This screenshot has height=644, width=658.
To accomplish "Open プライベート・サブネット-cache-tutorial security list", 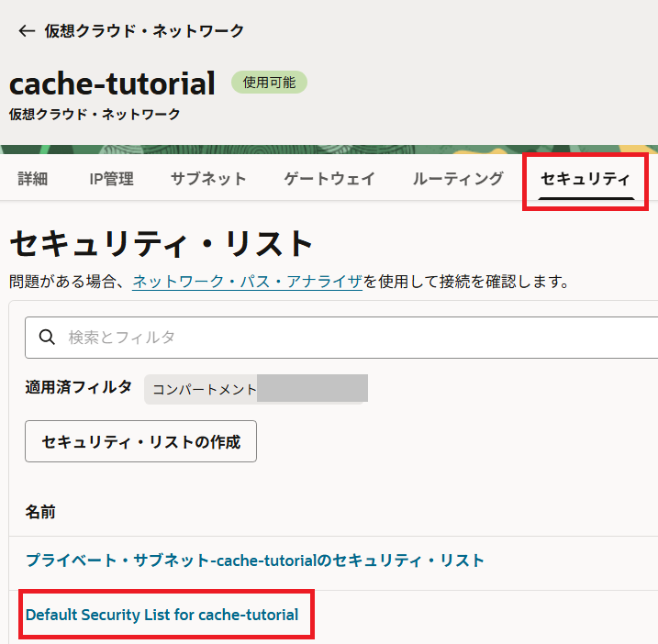I will 254,560.
